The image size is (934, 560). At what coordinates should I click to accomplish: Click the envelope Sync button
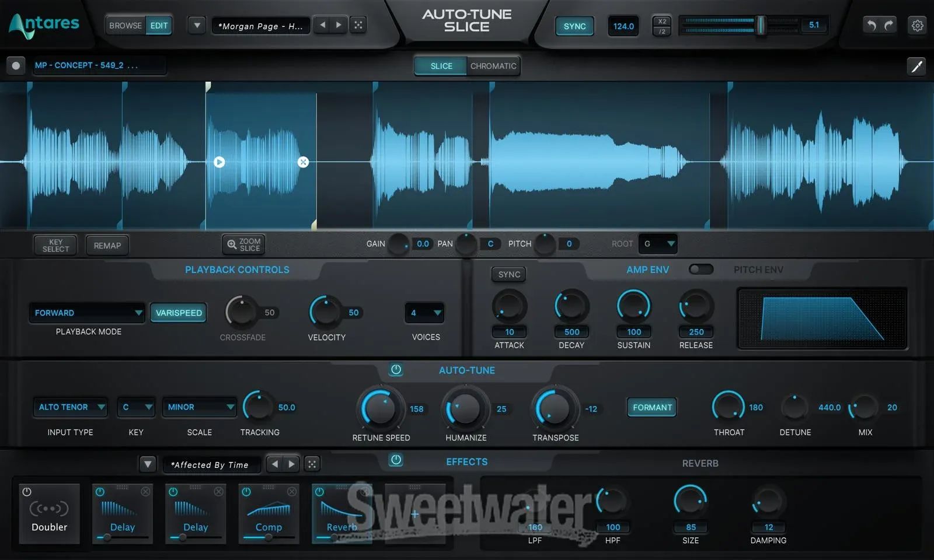(509, 274)
